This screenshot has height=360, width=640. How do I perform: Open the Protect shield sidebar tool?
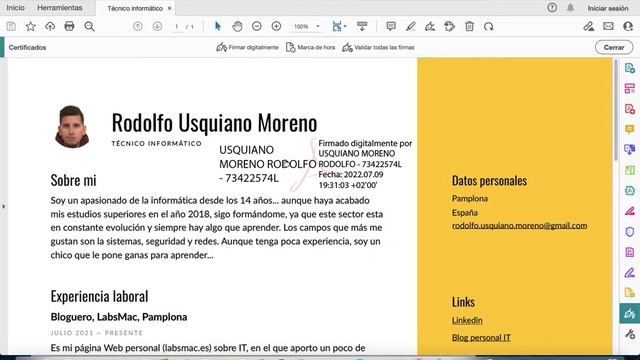[629, 232]
